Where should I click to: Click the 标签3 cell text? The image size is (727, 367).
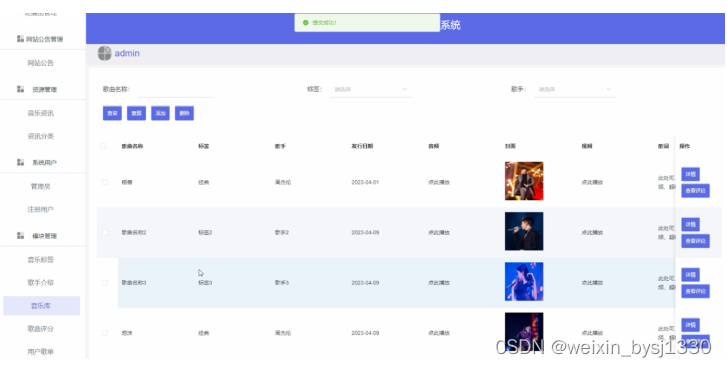[x=205, y=283]
